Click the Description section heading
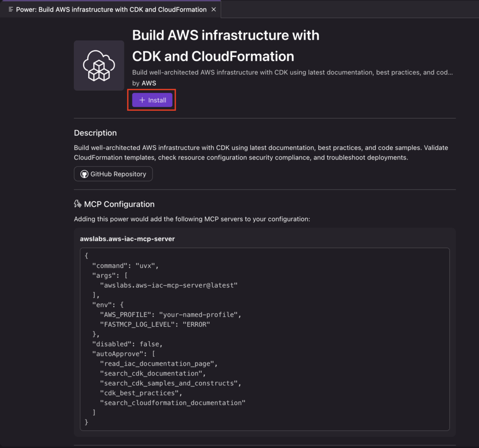The image size is (479, 448). tap(95, 133)
